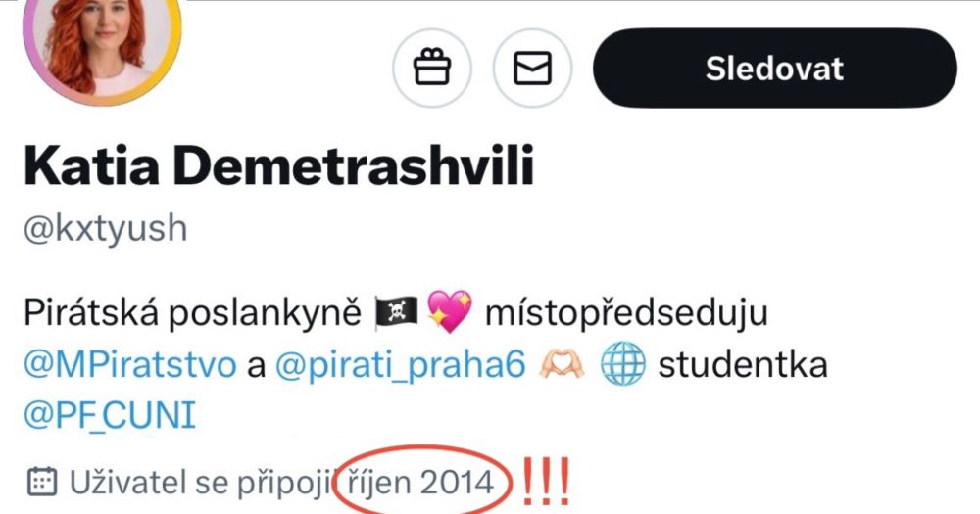Click the sparkling pink heart emoji
Viewport: 980px width, 514px height.
point(450,311)
